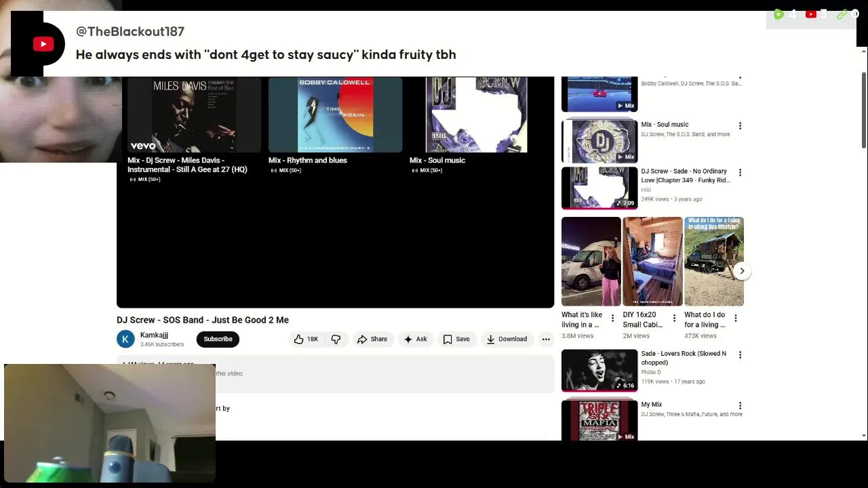Open options menu for My Mix
Image resolution: width=868 pixels, height=488 pixels.
click(740, 405)
